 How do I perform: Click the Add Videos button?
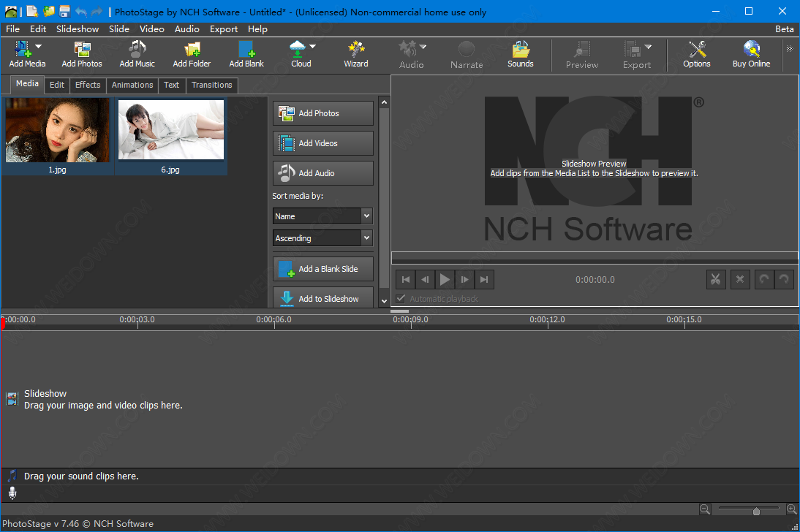click(x=323, y=143)
